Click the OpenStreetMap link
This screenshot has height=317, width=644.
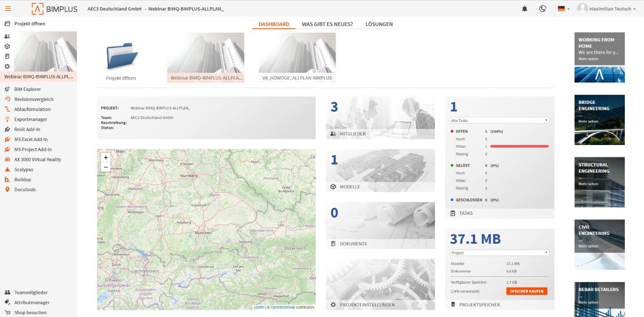click(282, 307)
